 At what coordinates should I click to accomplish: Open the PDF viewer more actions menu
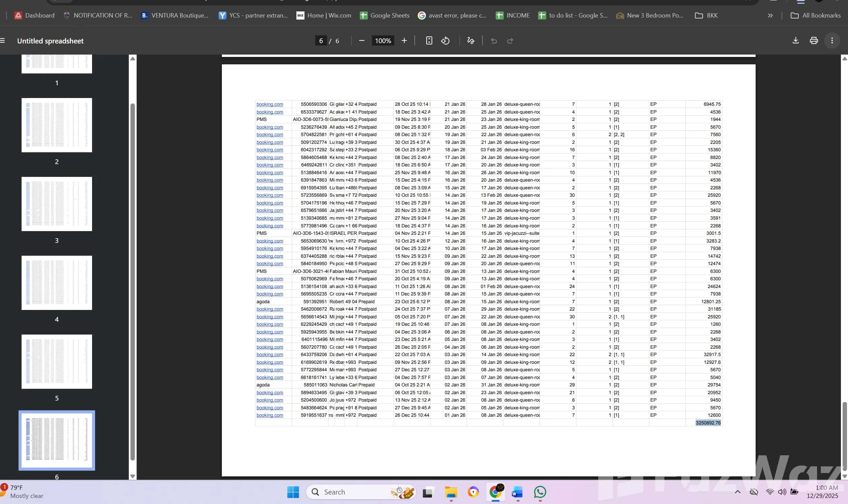832,41
